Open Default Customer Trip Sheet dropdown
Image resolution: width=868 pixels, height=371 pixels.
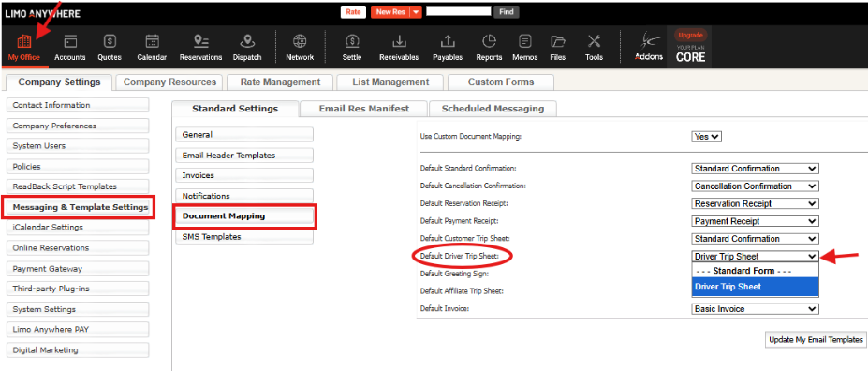point(755,239)
